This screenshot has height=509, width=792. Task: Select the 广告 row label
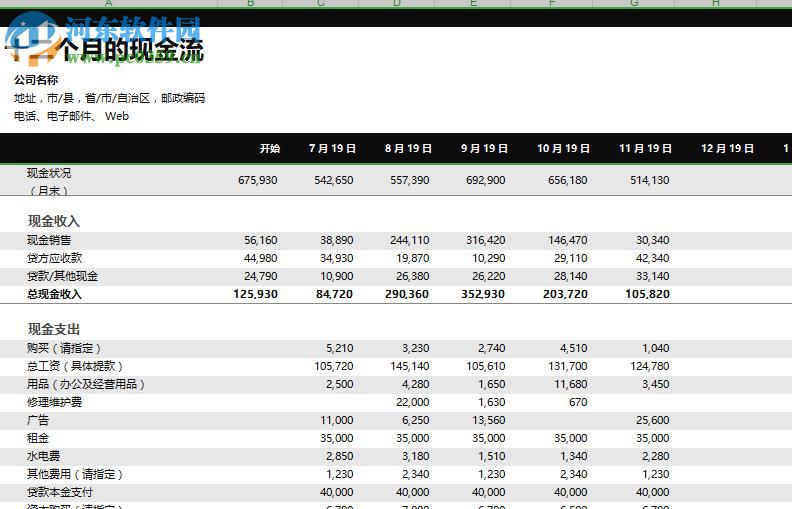[38, 420]
